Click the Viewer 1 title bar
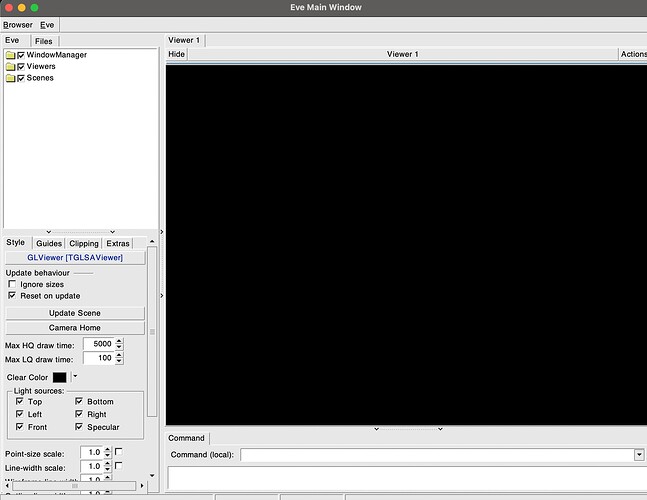 [x=403, y=54]
